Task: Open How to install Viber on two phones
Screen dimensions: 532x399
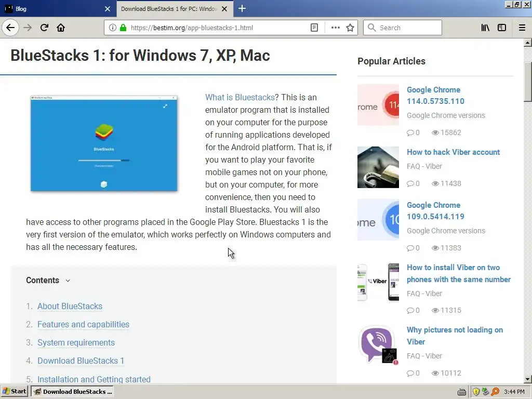Action: 458,273
